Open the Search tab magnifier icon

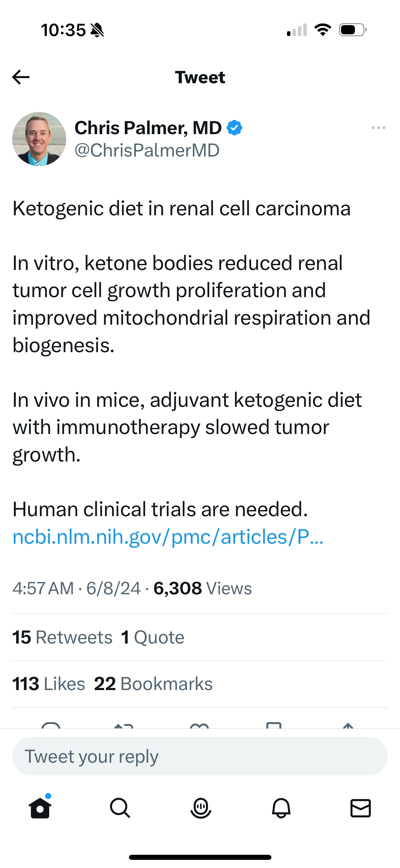120,808
